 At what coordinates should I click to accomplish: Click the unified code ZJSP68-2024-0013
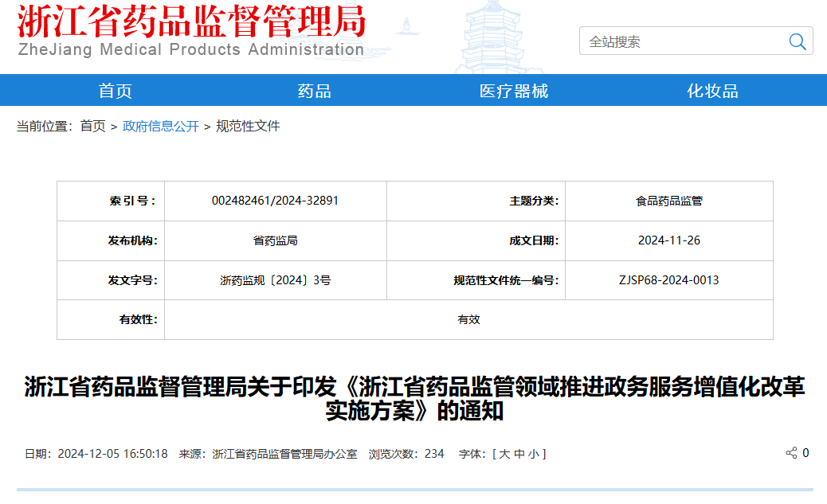tap(668, 280)
